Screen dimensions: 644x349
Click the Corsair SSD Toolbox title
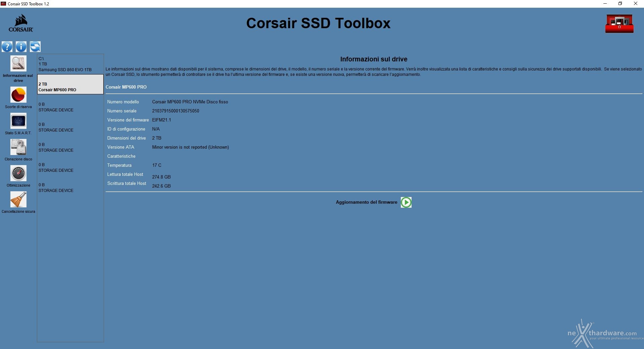coord(318,23)
